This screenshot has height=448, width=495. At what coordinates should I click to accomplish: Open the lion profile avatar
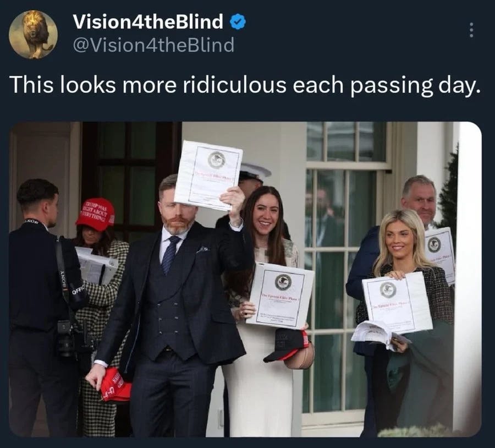[33, 35]
